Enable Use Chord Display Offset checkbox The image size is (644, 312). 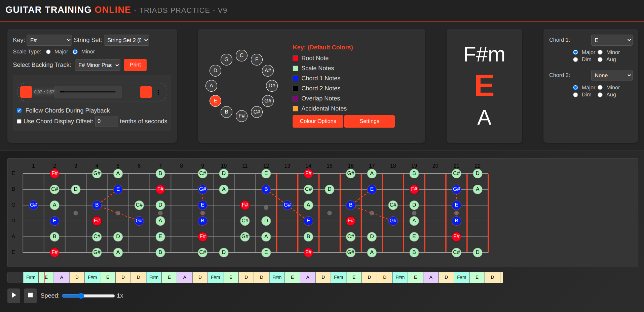pyautogui.click(x=19, y=121)
